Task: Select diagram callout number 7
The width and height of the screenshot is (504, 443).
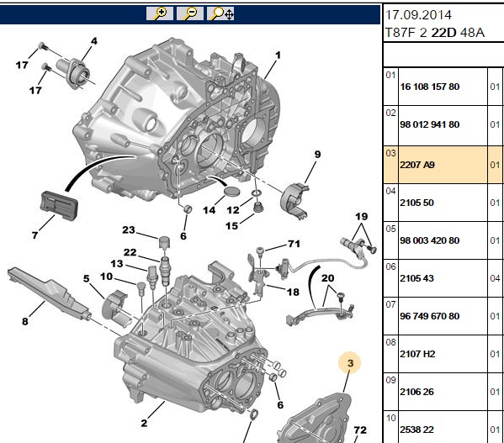Action: pyautogui.click(x=34, y=235)
